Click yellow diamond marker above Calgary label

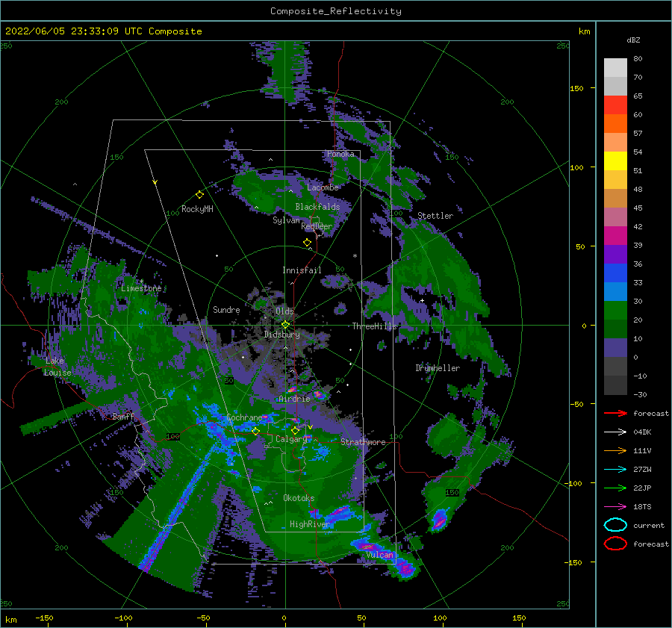point(295,430)
